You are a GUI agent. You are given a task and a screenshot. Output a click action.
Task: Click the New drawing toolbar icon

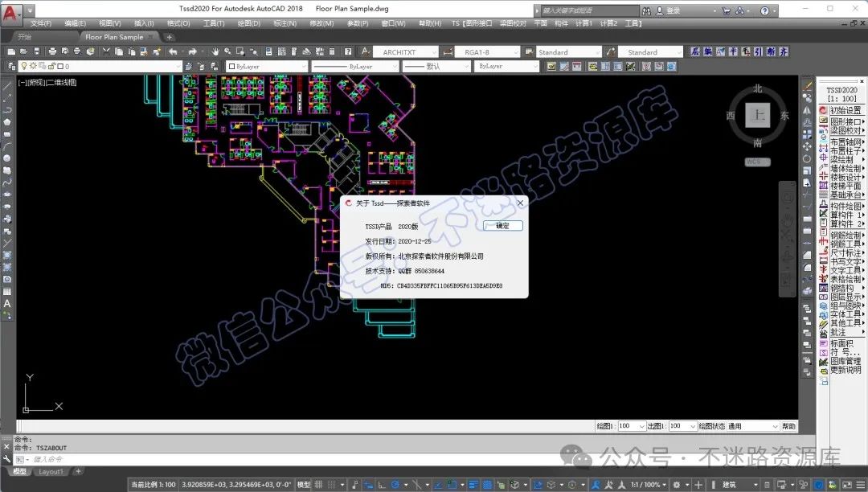pos(11,51)
